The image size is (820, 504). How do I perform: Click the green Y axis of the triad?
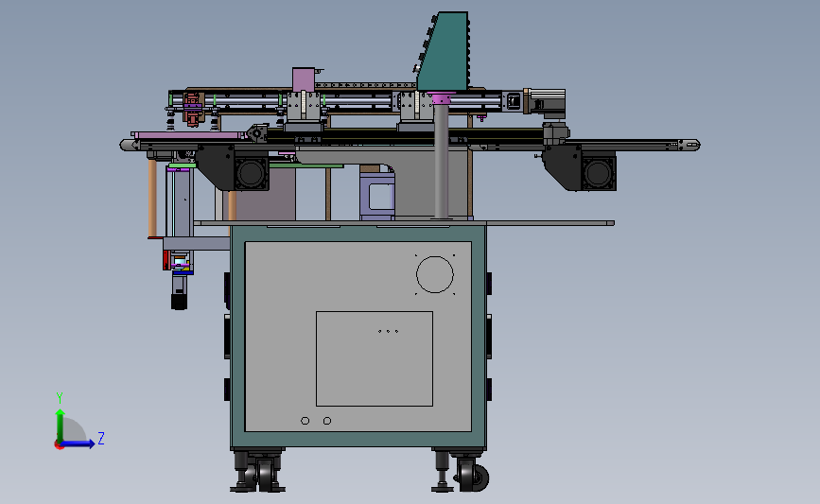61,426
